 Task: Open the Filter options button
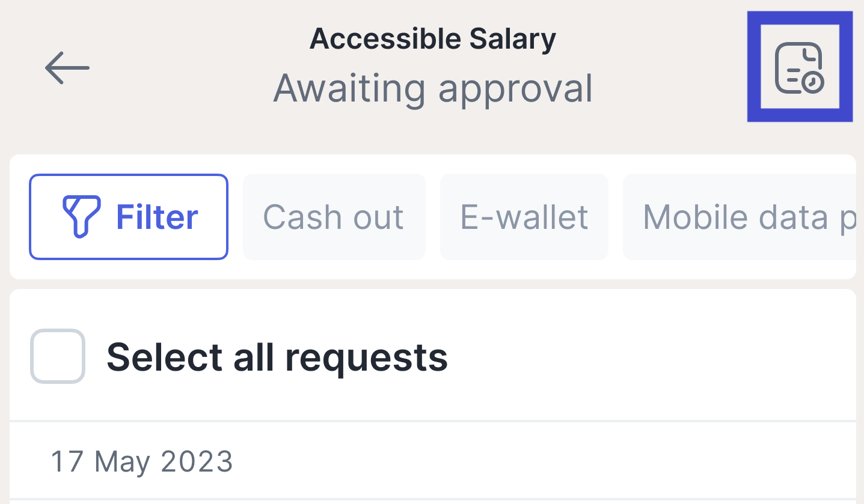[x=129, y=217]
